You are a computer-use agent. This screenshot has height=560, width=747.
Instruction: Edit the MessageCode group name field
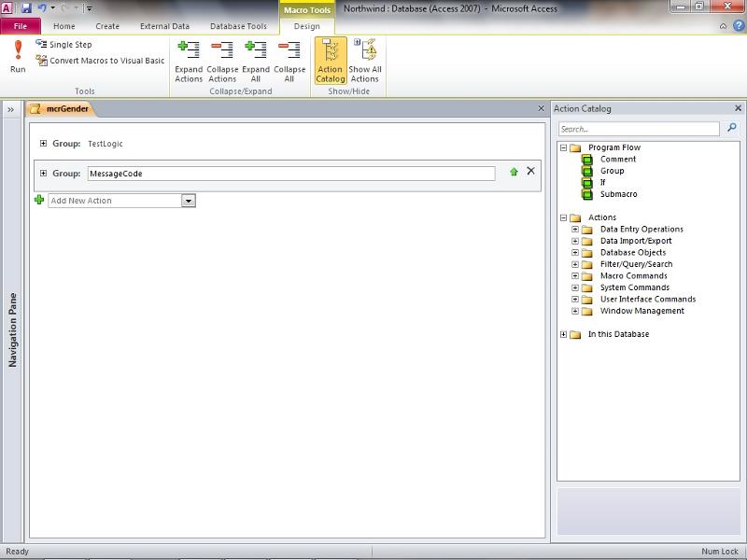(291, 174)
